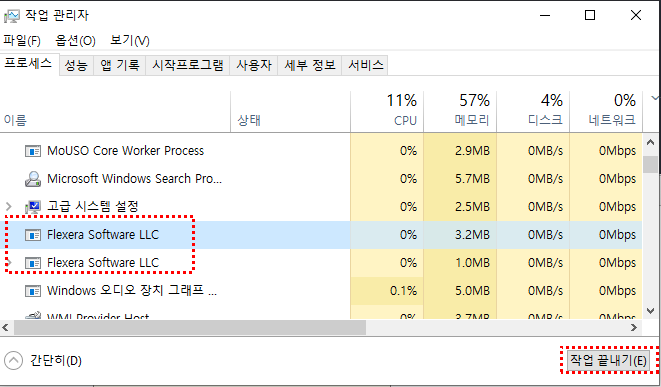The image size is (661, 387).
Task: Open the 옵션(O) menu
Action: pyautogui.click(x=75, y=40)
